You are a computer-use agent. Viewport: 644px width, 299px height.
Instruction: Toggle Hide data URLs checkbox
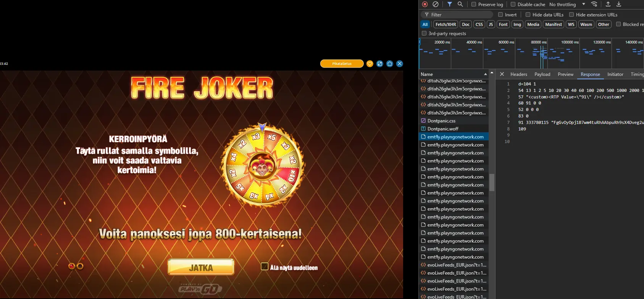pos(528,14)
